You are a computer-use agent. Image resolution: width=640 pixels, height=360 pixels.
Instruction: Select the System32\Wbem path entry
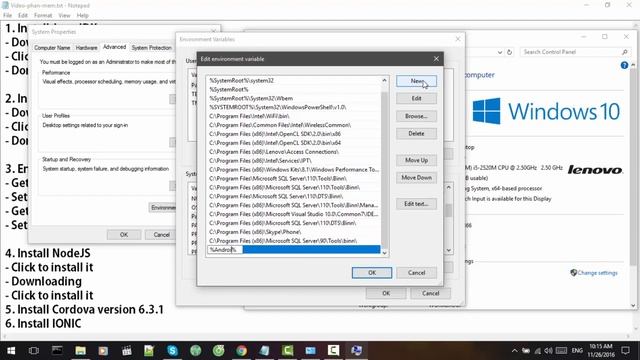click(x=293, y=98)
